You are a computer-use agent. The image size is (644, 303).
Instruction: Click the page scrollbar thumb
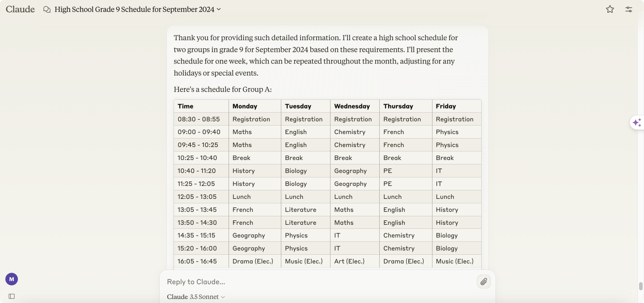click(x=640, y=286)
